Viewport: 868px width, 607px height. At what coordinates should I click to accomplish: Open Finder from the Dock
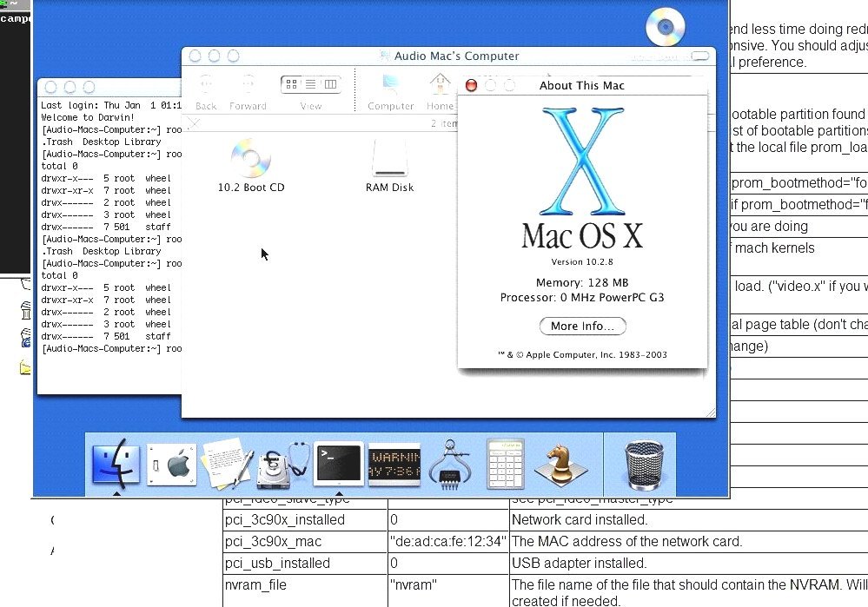(116, 465)
